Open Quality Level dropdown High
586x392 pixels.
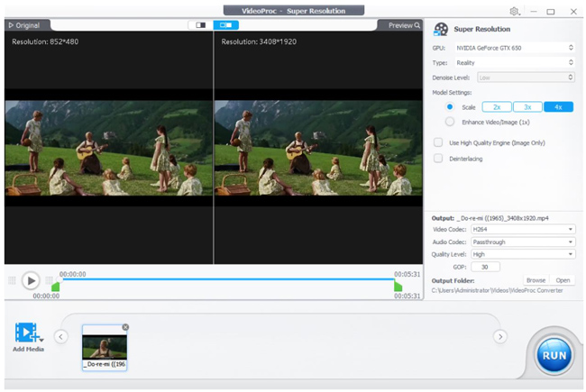[x=523, y=254]
